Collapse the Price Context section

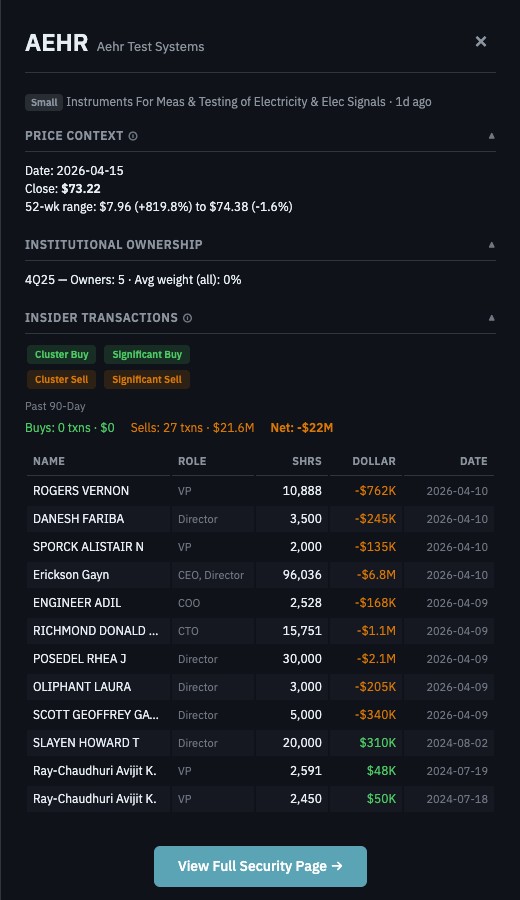click(x=491, y=136)
